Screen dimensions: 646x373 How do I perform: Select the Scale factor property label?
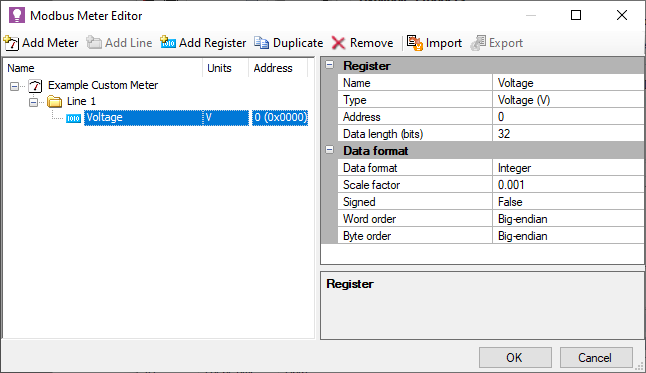pos(415,185)
